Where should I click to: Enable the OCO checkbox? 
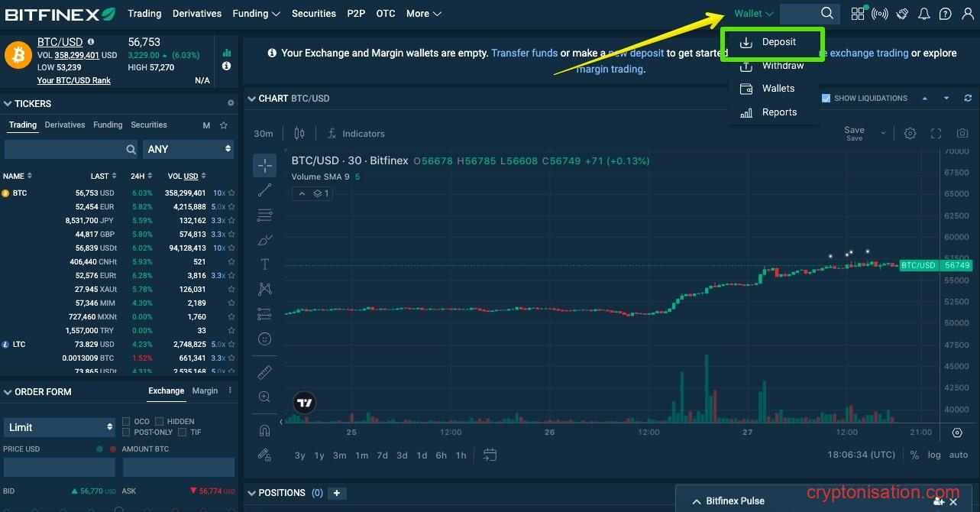coord(127,422)
